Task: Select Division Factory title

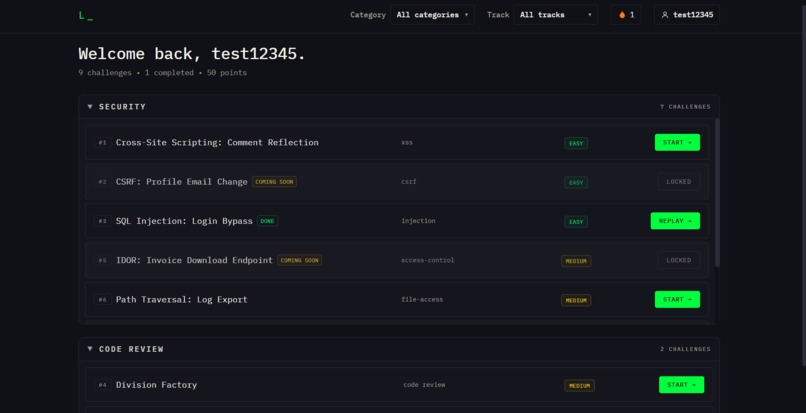Action: click(156, 385)
